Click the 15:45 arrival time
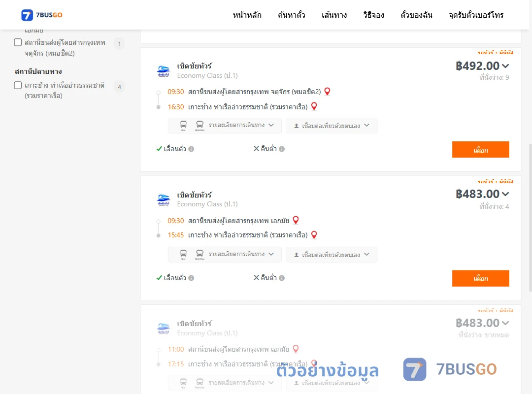The width and height of the screenshot is (532, 394). coord(176,235)
